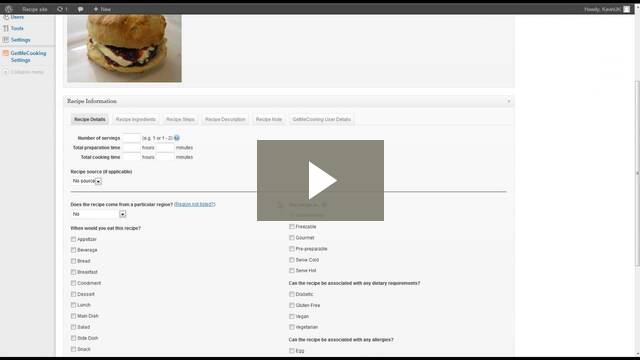Open the comments bubble icon in admin bar

click(x=80, y=9)
